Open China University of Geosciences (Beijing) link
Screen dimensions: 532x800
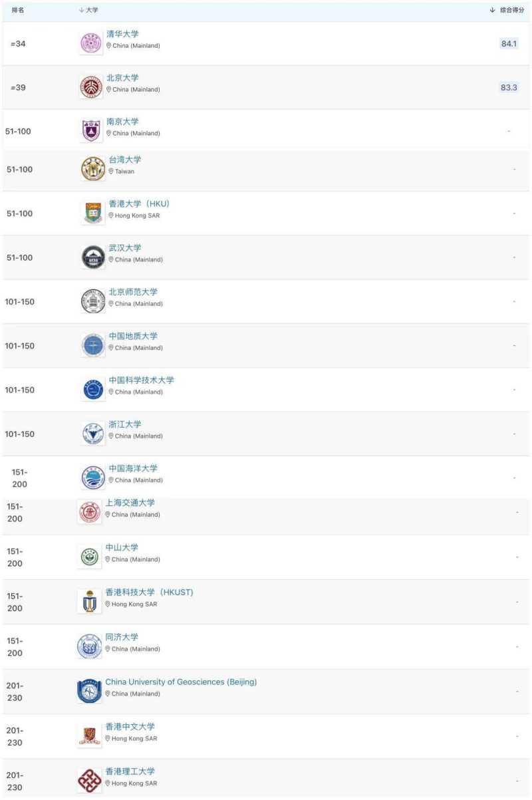[181, 682]
